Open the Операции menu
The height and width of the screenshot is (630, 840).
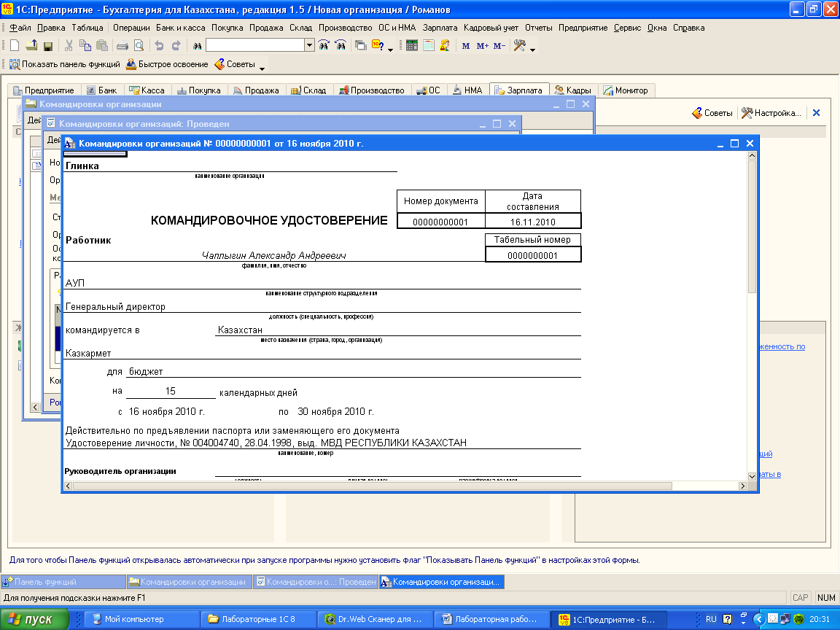click(x=131, y=28)
